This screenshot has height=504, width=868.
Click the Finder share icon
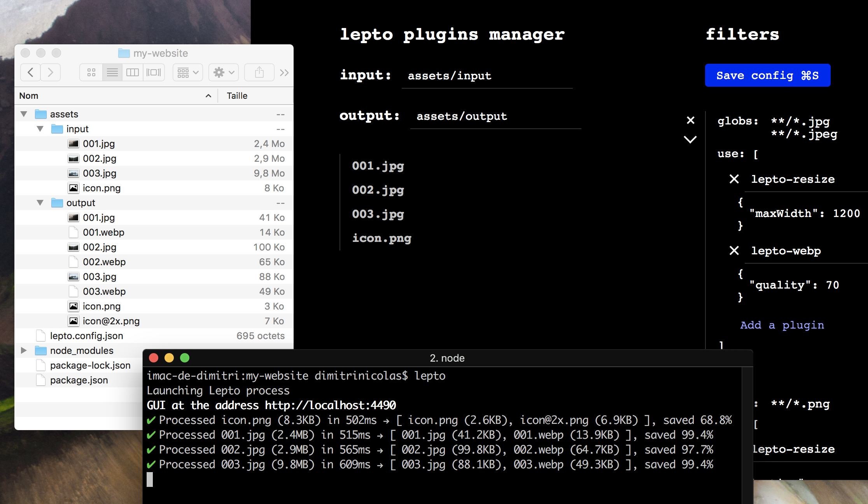tap(259, 72)
